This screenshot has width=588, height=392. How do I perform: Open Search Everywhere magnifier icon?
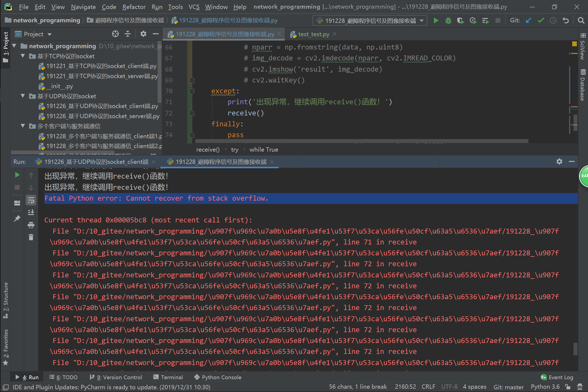pyautogui.click(x=581, y=21)
